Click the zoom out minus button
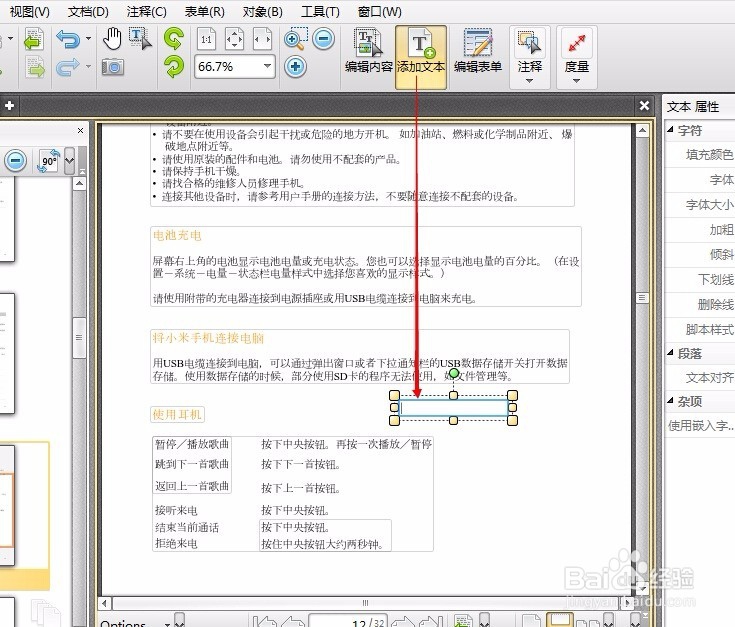The width and height of the screenshot is (735, 627). point(323,39)
